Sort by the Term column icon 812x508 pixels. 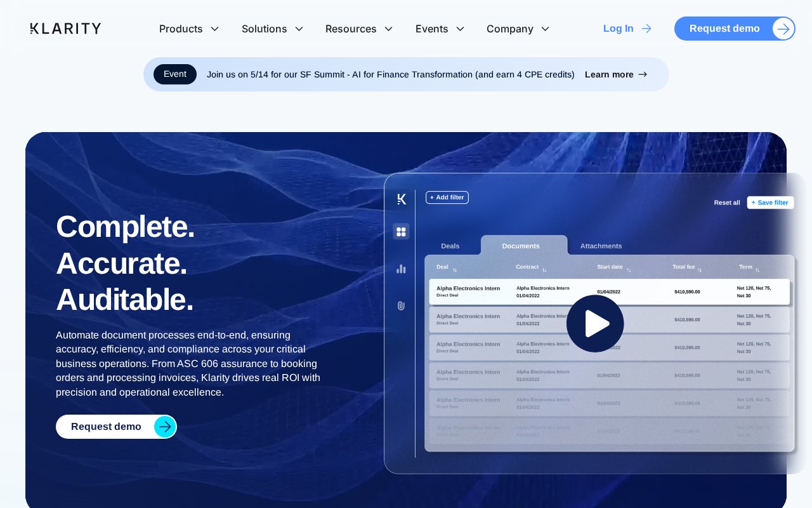point(757,270)
